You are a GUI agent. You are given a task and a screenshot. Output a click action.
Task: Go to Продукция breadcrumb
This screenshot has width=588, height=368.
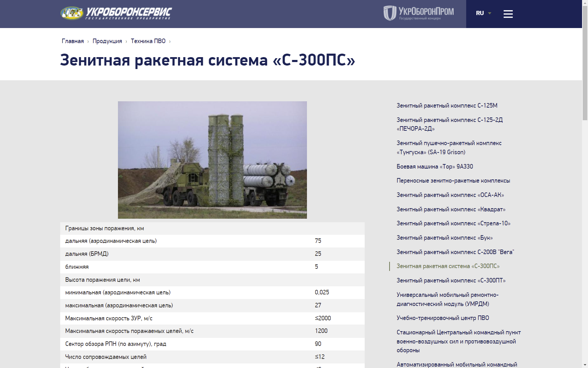point(107,41)
